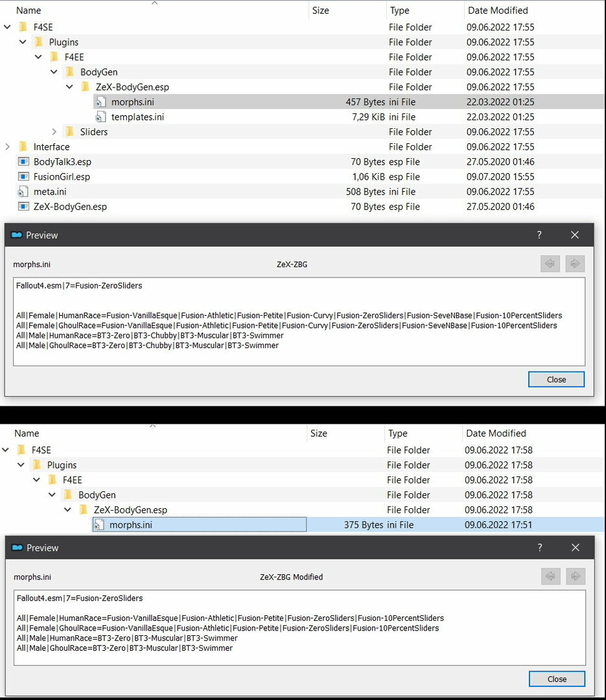
Task: Click previous file arrow in ZeX-ZBG Modified preview
Action: coord(551,576)
